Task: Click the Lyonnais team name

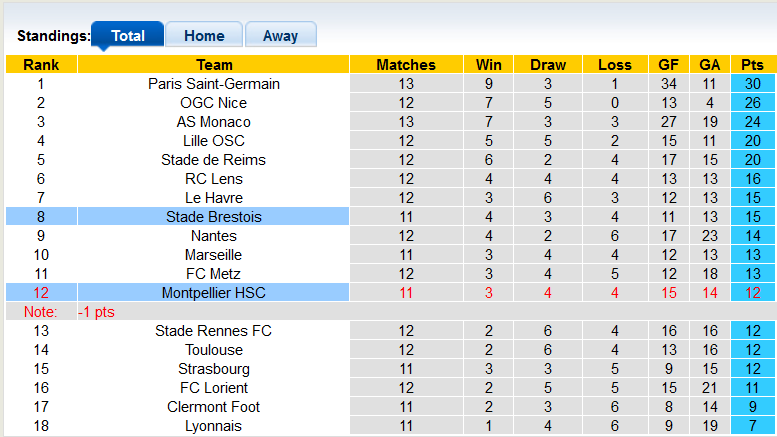Action: pyautogui.click(x=214, y=426)
